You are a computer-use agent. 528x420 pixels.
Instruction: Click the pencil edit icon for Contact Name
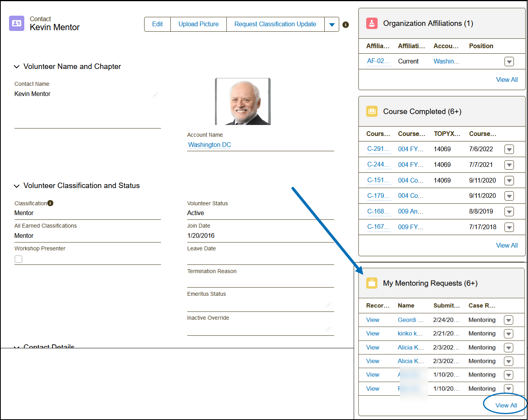156,94
